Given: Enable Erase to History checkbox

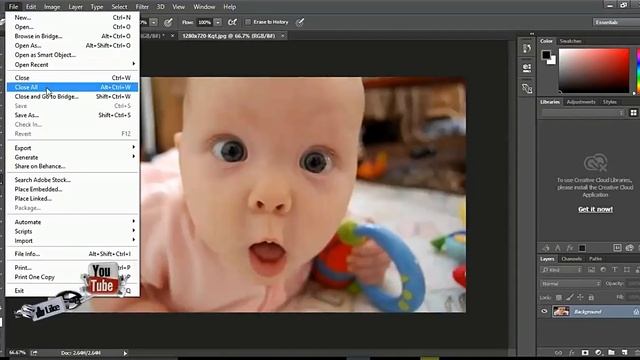Looking at the screenshot, I should (x=248, y=22).
